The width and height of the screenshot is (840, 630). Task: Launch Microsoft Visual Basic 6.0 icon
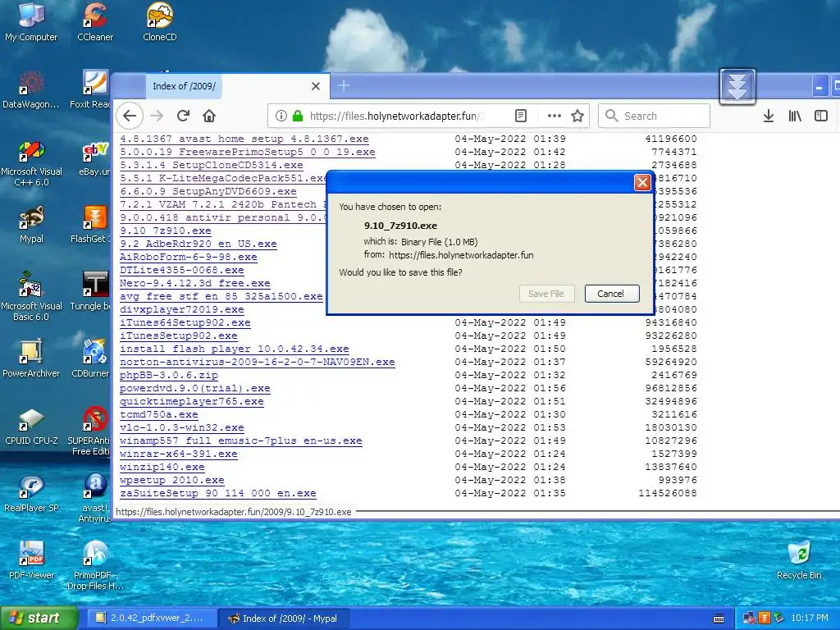31,297
